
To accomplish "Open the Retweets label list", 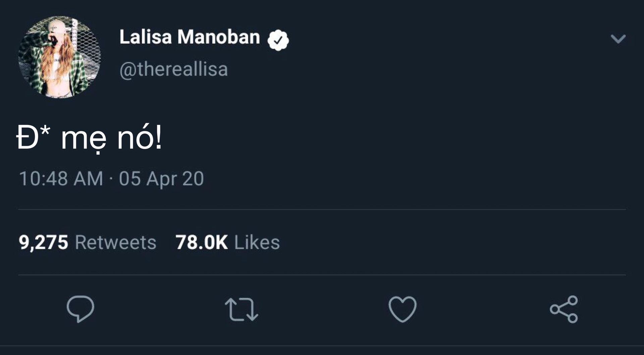I will point(116,242).
